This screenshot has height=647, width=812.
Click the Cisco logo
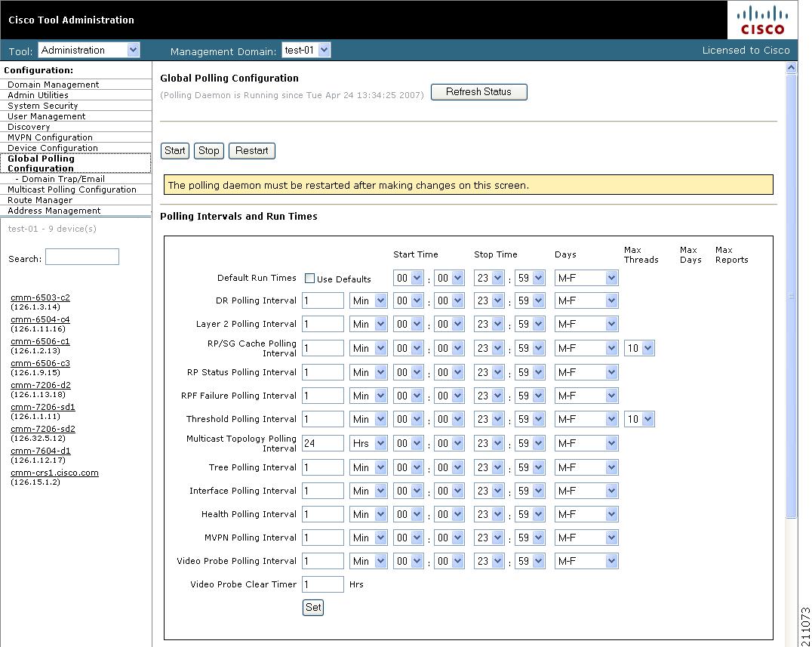[x=761, y=20]
